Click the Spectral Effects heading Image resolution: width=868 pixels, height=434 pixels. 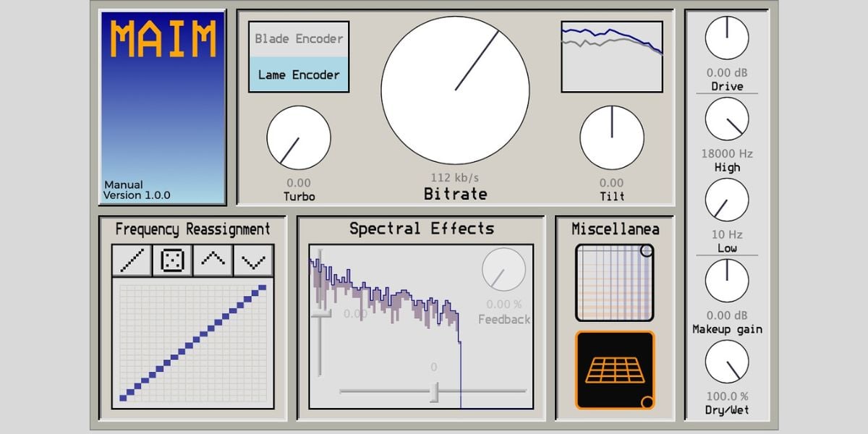(422, 229)
